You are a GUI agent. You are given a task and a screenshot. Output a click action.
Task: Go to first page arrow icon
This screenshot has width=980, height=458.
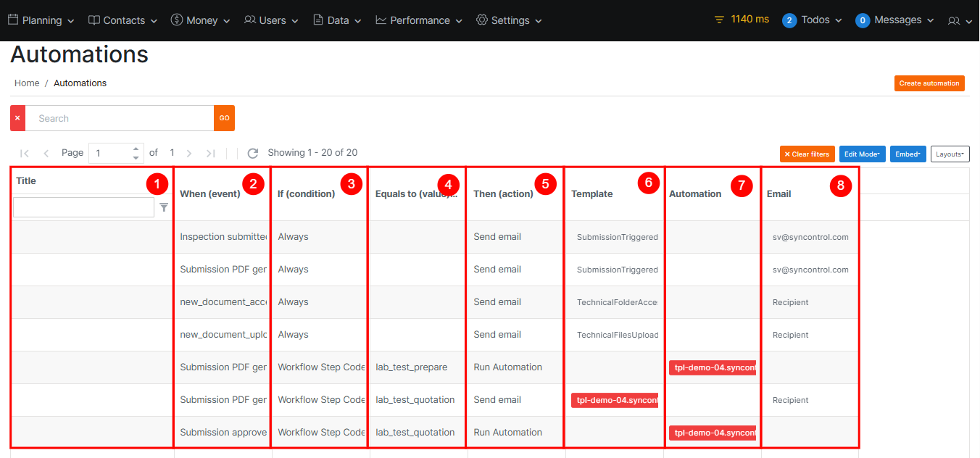pos(25,154)
